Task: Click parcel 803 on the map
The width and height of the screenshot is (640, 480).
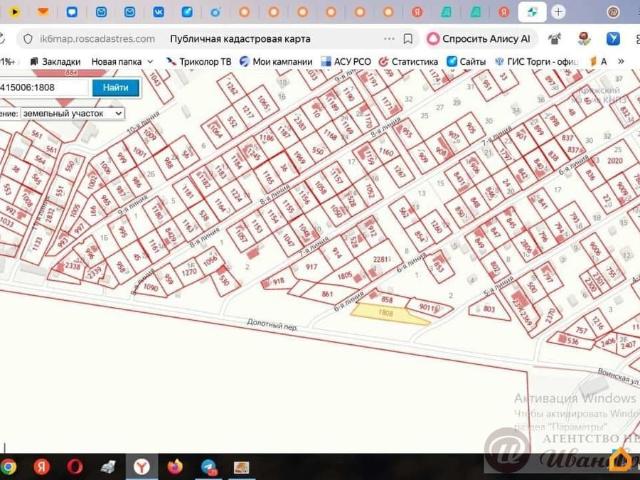Action: click(x=489, y=309)
